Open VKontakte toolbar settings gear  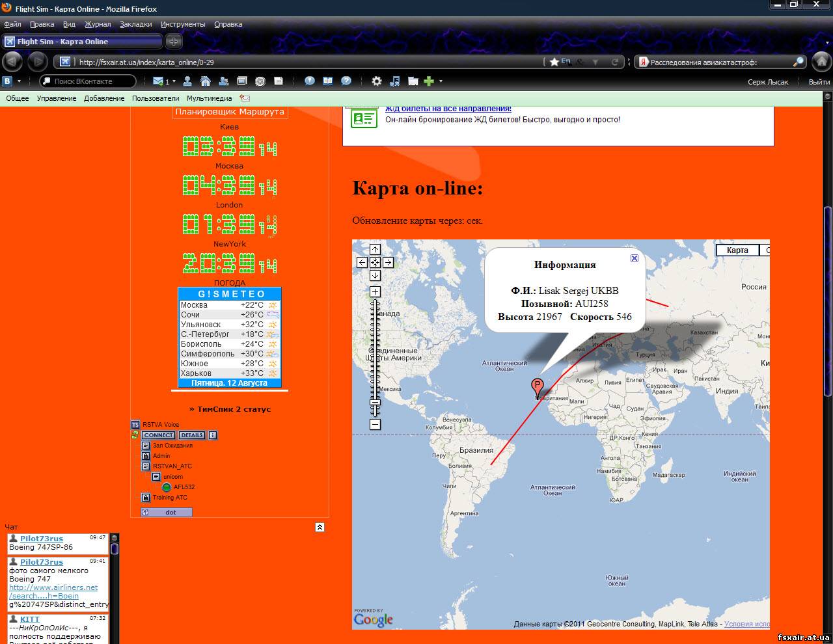[376, 81]
